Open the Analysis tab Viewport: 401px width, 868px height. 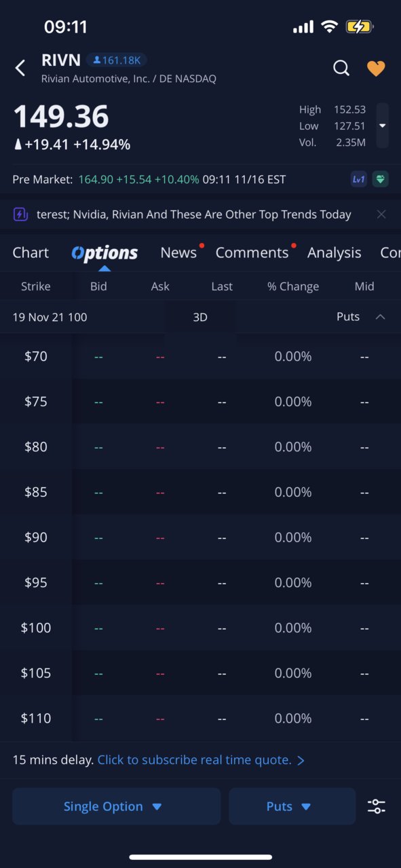coord(334,252)
